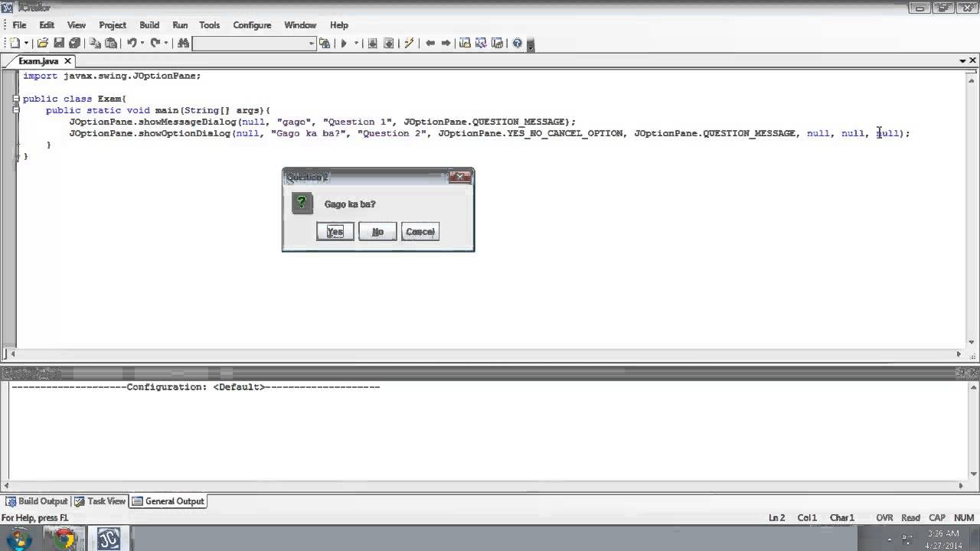Open the File menu
The width and height of the screenshot is (980, 551).
tap(20, 25)
